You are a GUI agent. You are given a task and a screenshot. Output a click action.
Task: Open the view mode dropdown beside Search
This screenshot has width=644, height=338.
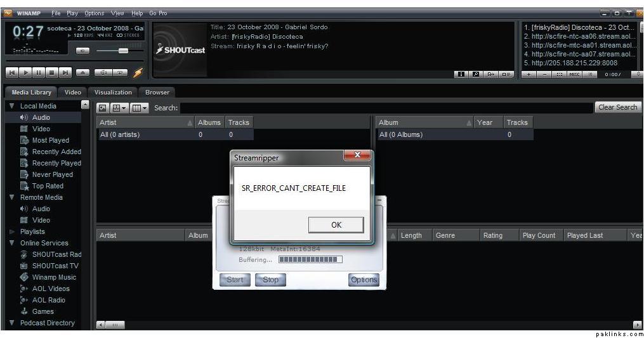[x=119, y=108]
